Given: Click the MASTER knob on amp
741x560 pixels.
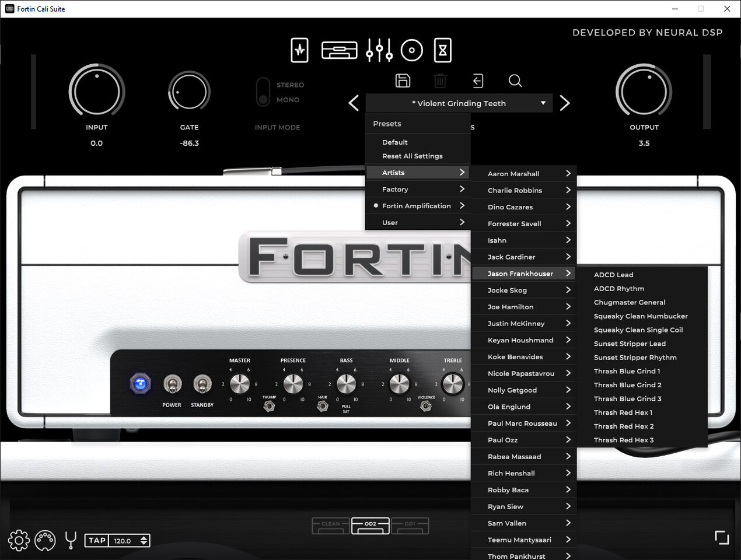Looking at the screenshot, I should (240, 384).
